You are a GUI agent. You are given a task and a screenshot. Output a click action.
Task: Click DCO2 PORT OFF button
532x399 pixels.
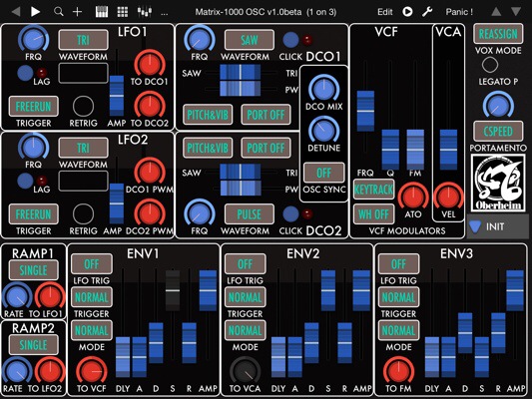(266, 148)
